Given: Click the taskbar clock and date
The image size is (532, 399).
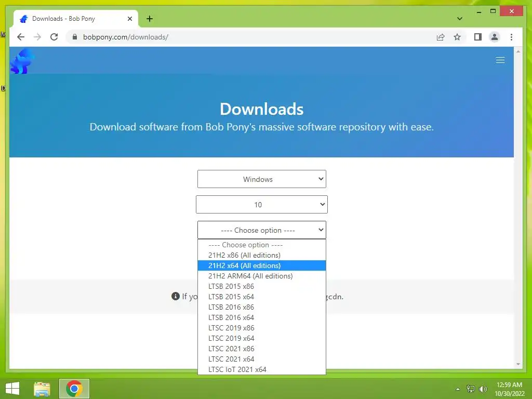Looking at the screenshot, I should tap(509, 389).
